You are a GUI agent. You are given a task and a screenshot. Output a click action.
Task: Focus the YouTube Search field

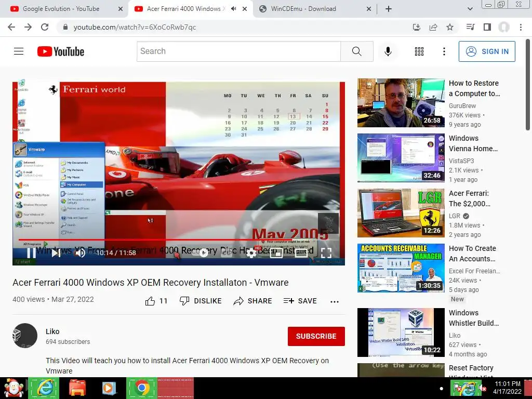pyautogui.click(x=238, y=51)
